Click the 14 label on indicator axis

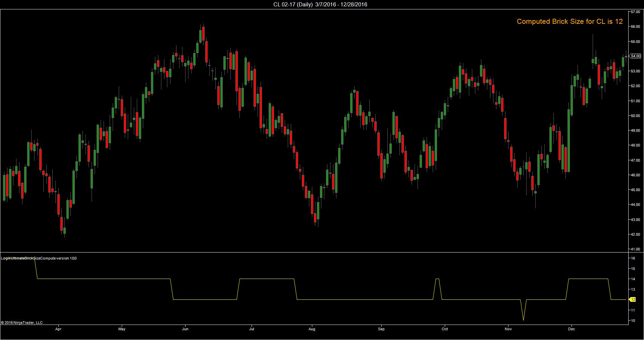pyautogui.click(x=633, y=279)
